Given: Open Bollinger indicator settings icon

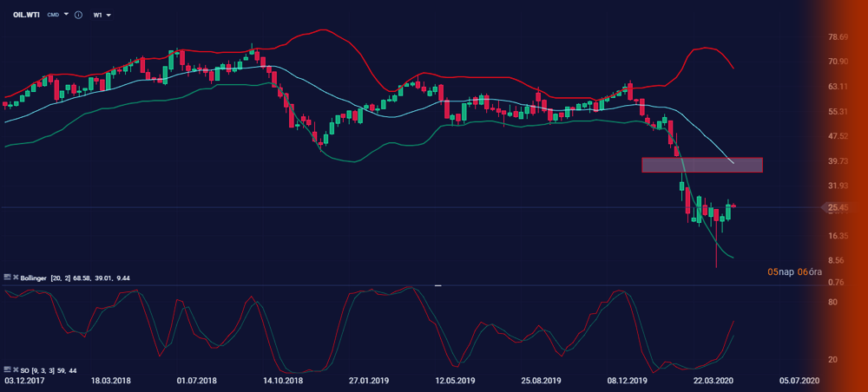Looking at the screenshot, I should 8,277.
